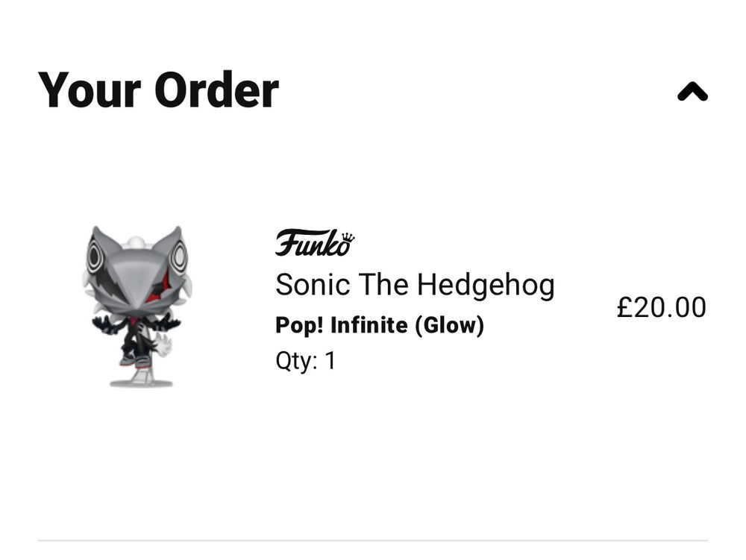
Task: Collapse the Your Order section
Action: (x=692, y=92)
